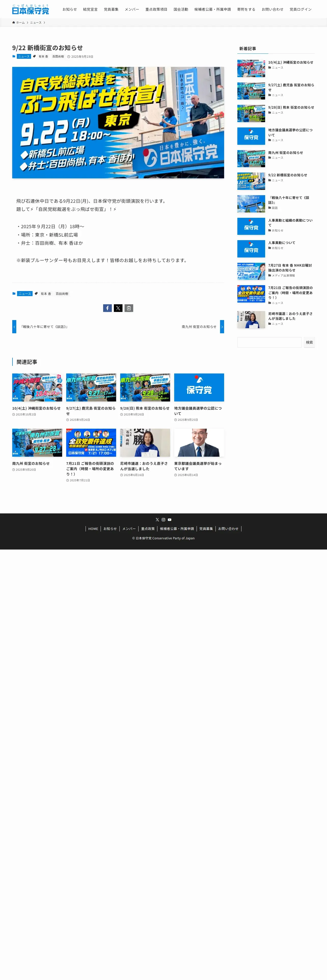Go to previous post 『戦後八十年に寄せて《談話》』

point(44,327)
